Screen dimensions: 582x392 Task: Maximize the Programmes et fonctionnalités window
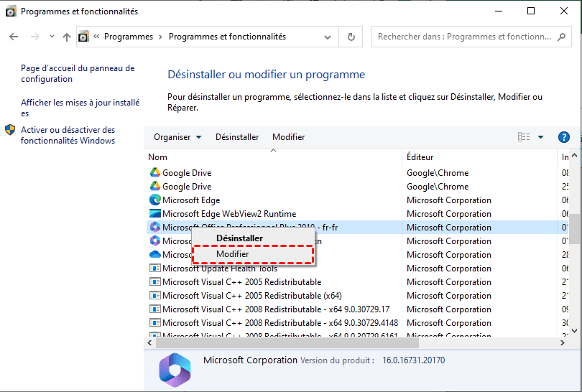(x=531, y=11)
